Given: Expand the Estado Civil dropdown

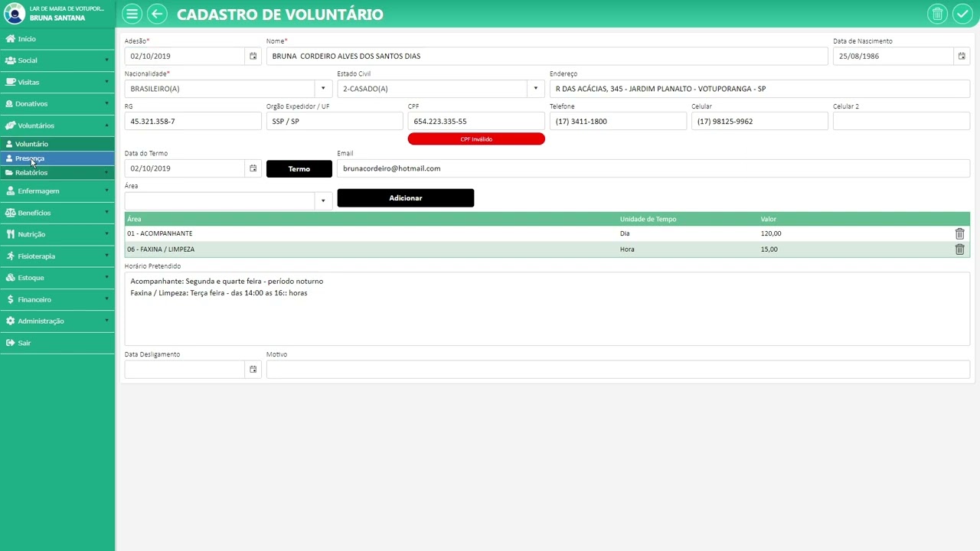Looking at the screenshot, I should point(535,89).
